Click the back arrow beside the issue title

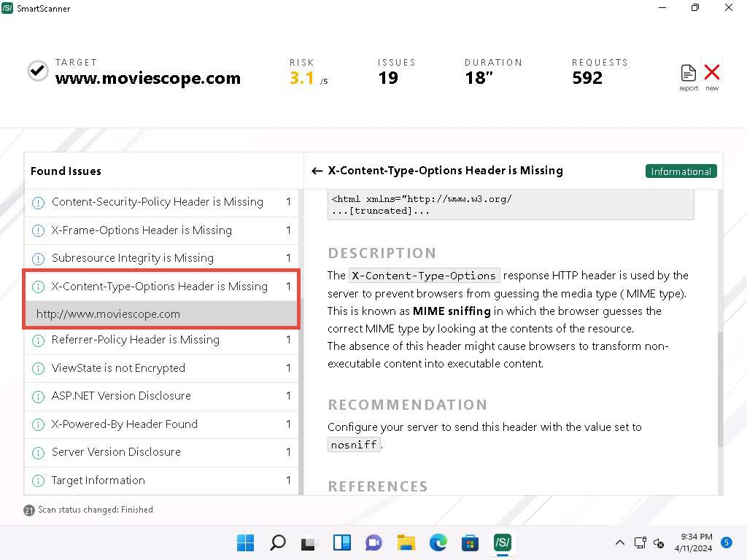tap(317, 171)
